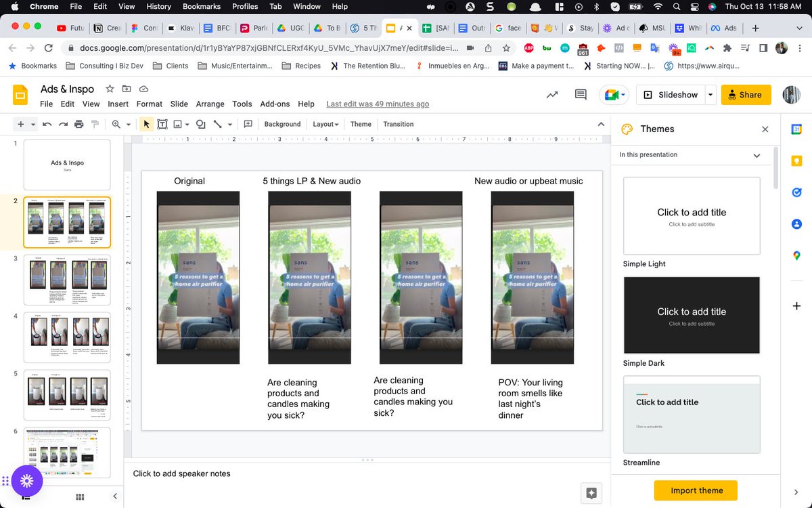Open the Slideshow options dropdown arrow
Image resolution: width=812 pixels, height=508 pixels.
point(710,95)
